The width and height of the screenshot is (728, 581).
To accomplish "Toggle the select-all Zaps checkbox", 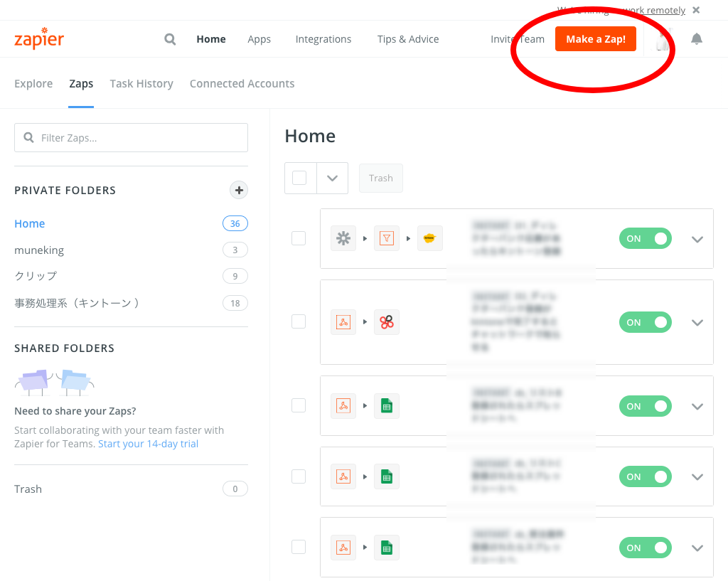I will click(299, 178).
